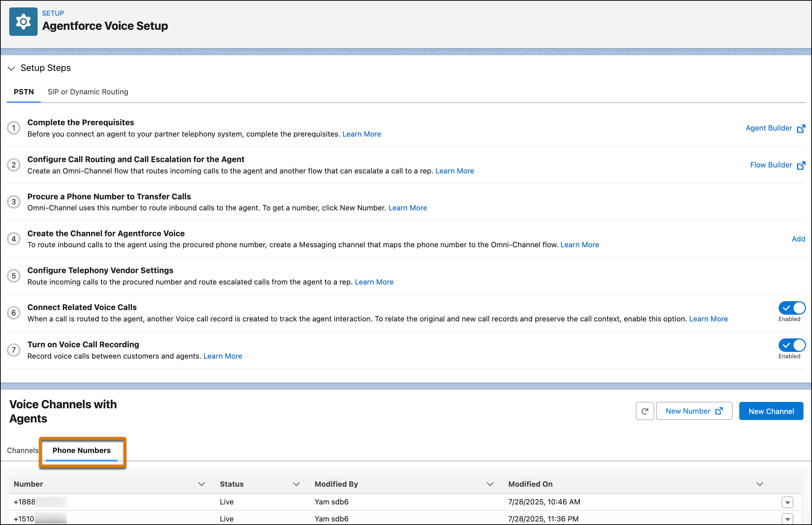812x525 pixels.
Task: Open Modified On column menu
Action: pos(760,484)
